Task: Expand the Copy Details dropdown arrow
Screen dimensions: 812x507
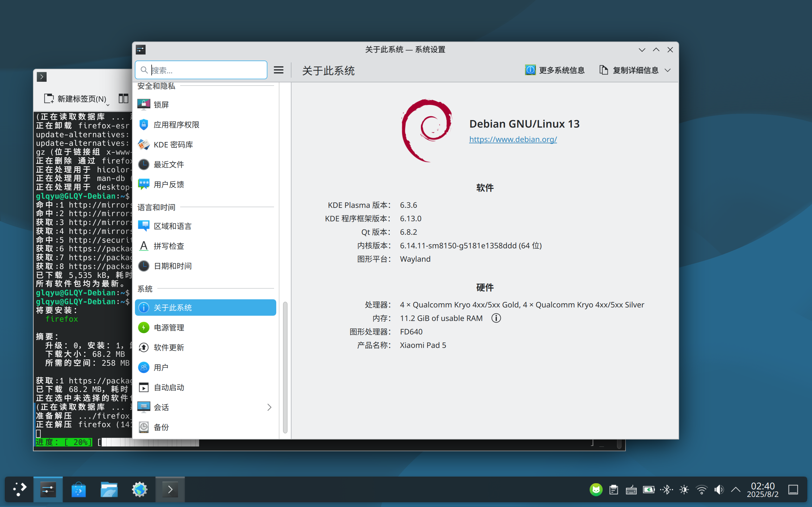Action: [x=668, y=70]
